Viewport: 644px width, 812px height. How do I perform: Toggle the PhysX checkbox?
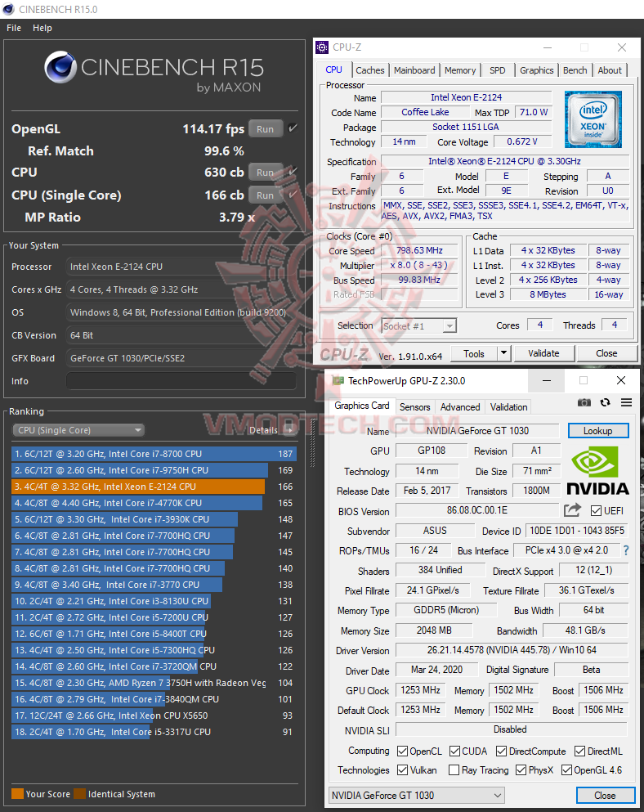click(521, 770)
